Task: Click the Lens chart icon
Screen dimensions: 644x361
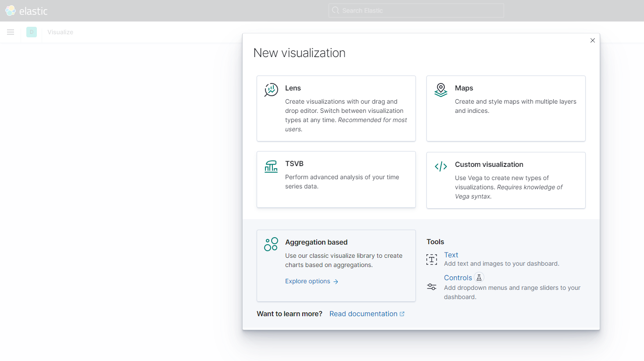Action: [x=271, y=90]
